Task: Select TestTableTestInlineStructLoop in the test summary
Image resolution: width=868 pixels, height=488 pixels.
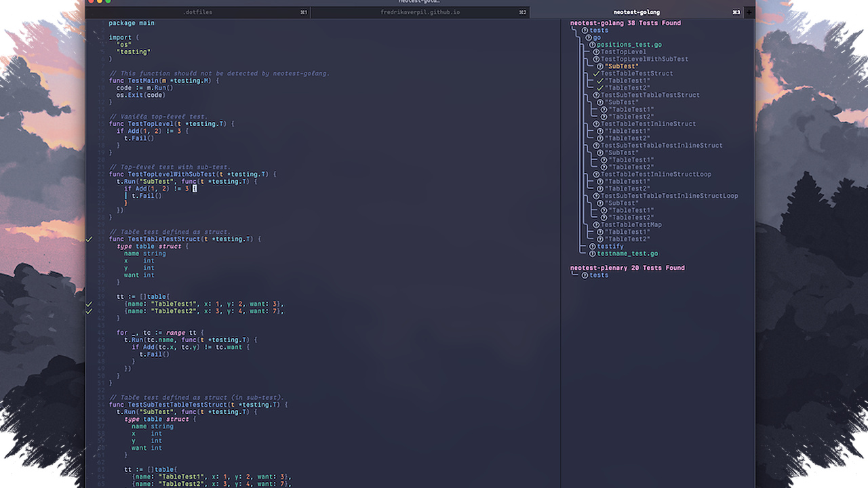Action: click(656, 174)
